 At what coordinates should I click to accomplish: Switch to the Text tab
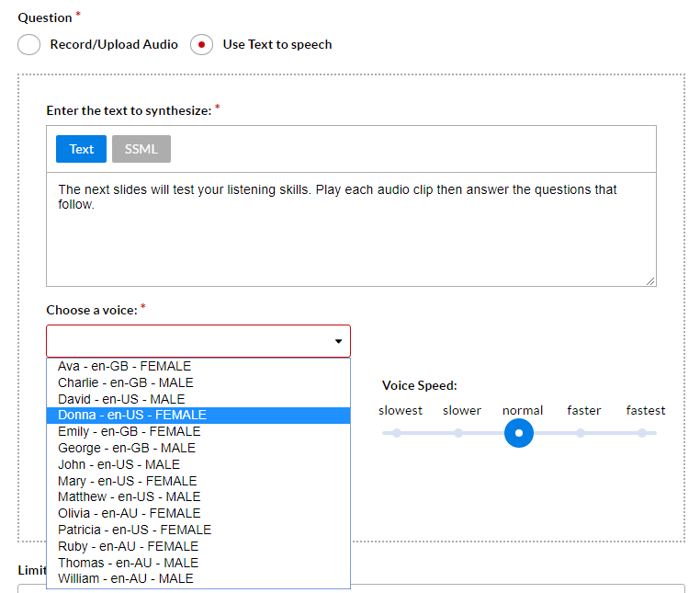[82, 149]
